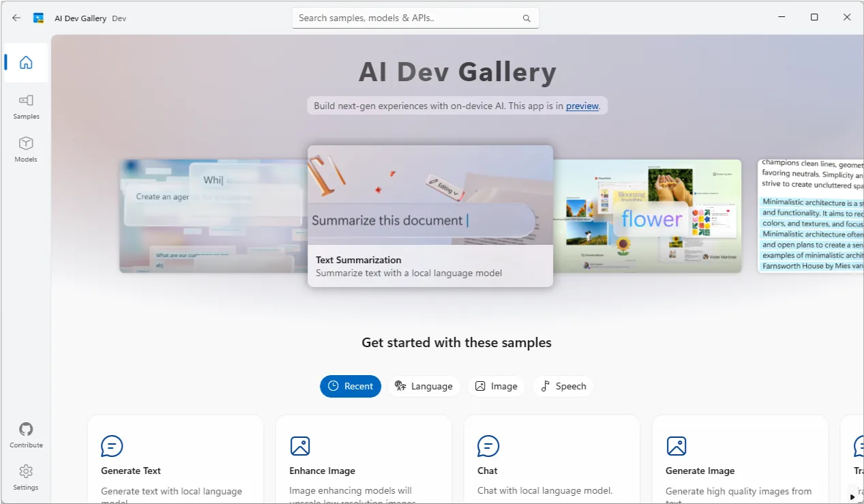
Task: Follow the preview hyperlink
Action: [582, 106]
